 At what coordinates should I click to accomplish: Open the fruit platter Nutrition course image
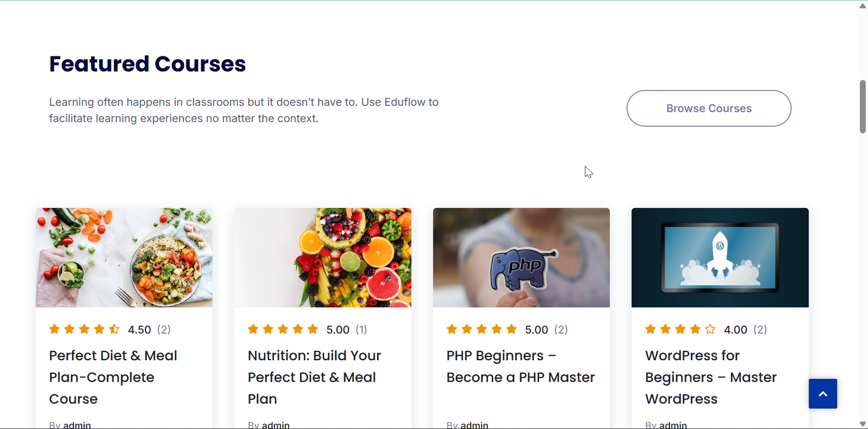pyautogui.click(x=323, y=258)
